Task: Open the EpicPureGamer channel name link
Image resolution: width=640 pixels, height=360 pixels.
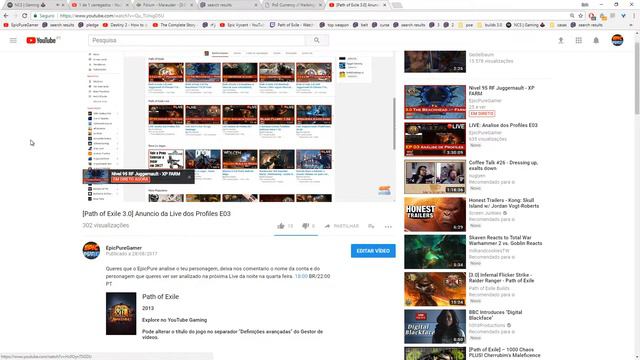Action: click(x=124, y=248)
